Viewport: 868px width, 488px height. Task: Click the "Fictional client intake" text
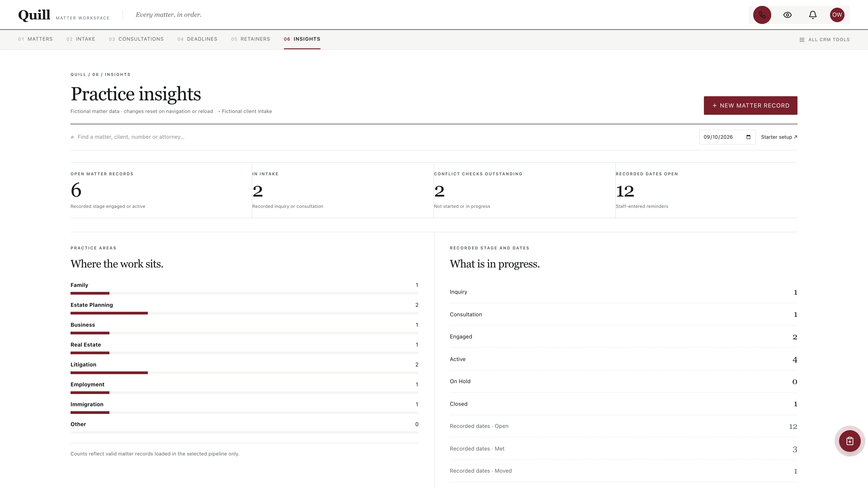(x=247, y=111)
